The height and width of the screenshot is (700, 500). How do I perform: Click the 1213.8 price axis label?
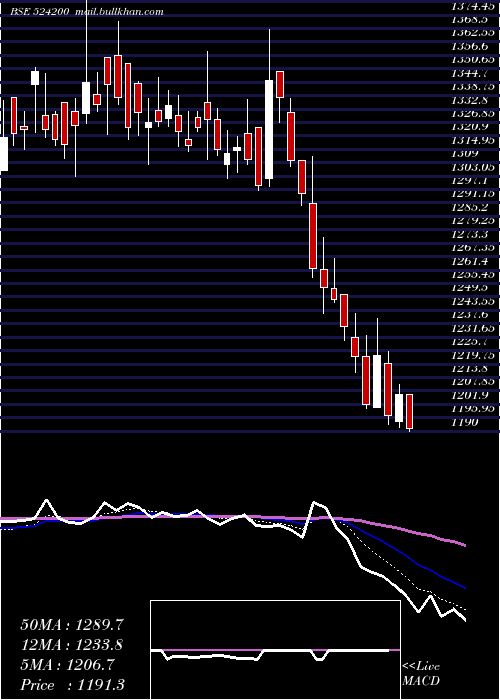[469, 368]
